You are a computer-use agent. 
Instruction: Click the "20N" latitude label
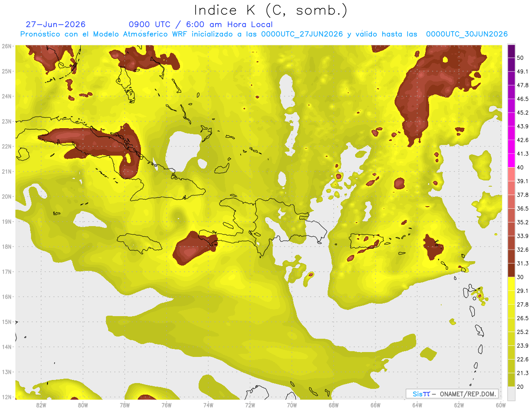[7, 196]
